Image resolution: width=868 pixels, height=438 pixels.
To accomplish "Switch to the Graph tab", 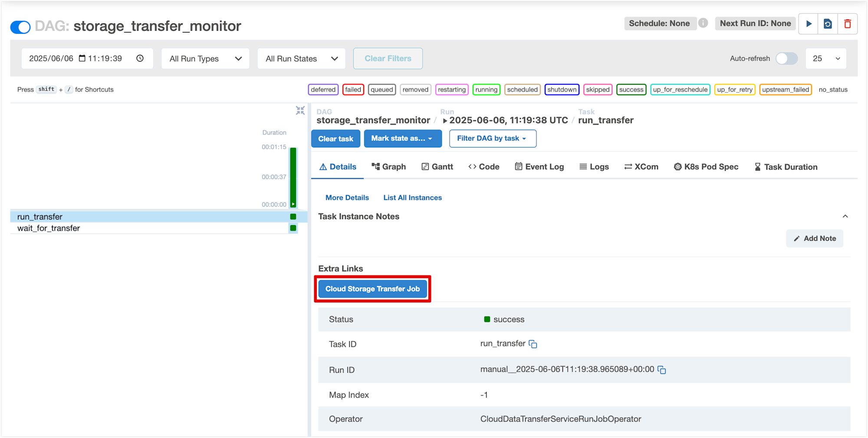I will click(389, 167).
